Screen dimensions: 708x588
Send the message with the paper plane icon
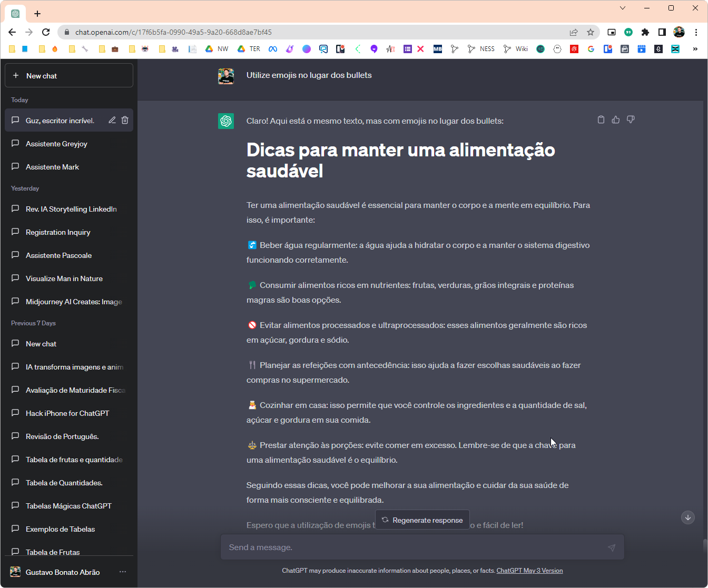[612, 547]
